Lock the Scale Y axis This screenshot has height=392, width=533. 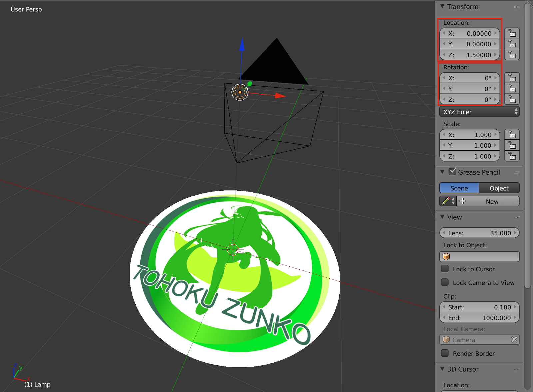pos(512,145)
